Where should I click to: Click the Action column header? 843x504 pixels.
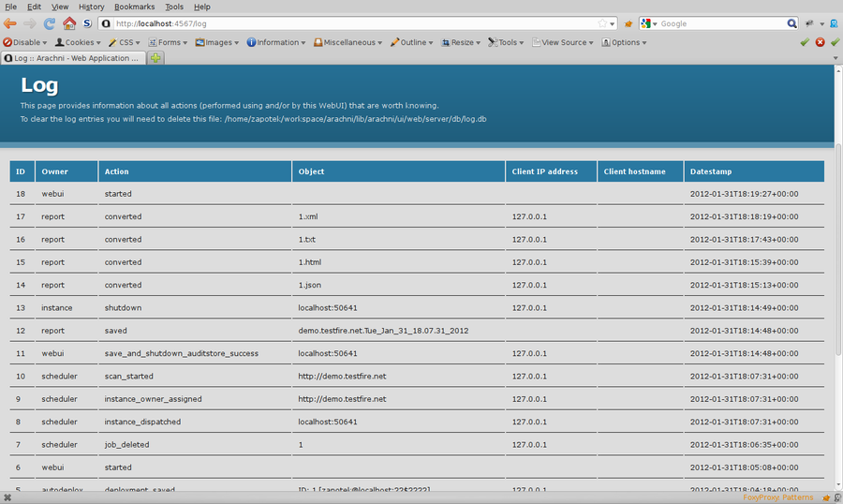point(195,171)
